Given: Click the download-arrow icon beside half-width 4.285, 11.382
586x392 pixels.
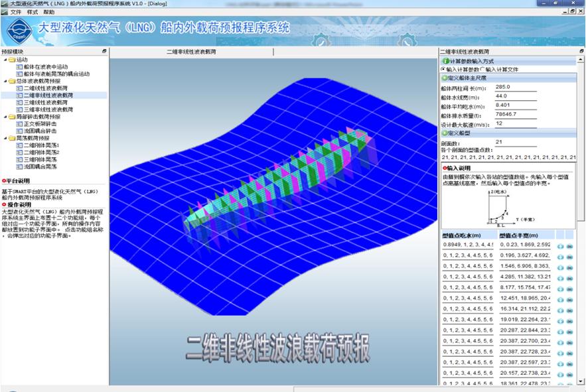Looking at the screenshot, I should coord(561,278).
